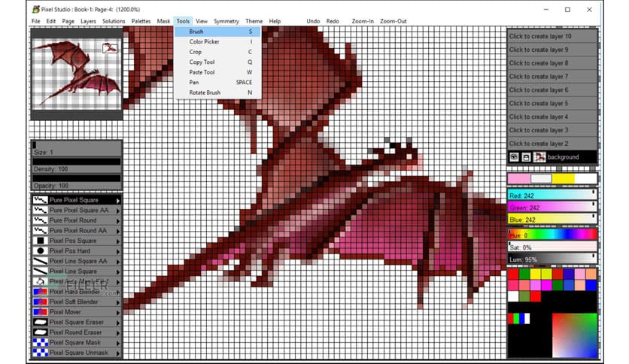Expand Pixel Square Eraser options arrow

pyautogui.click(x=118, y=323)
